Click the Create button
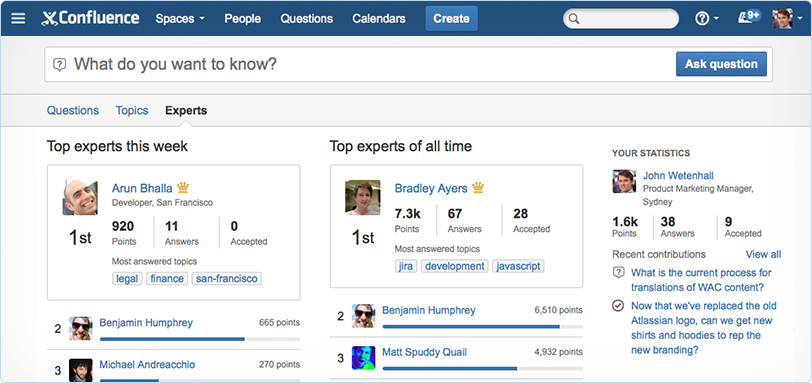This screenshot has width=812, height=383. (451, 19)
